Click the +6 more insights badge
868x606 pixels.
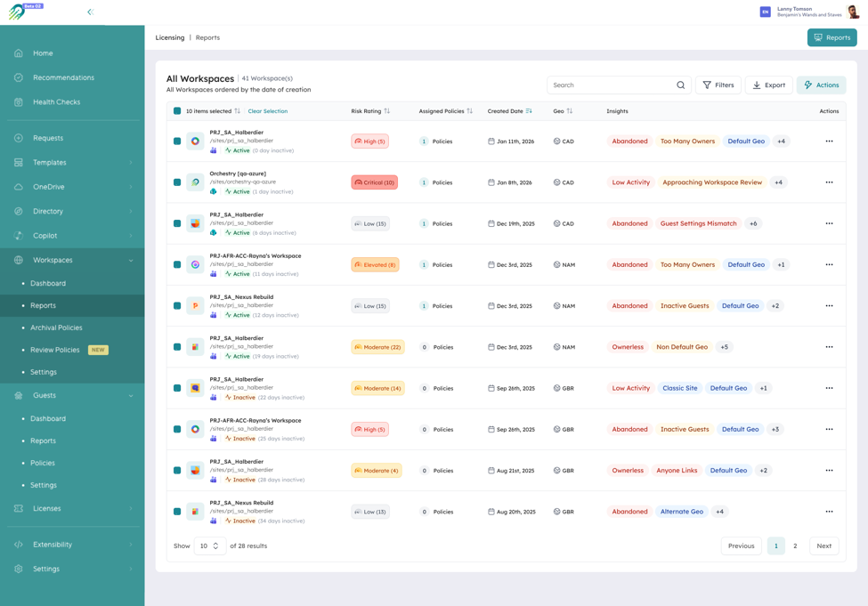click(x=753, y=223)
